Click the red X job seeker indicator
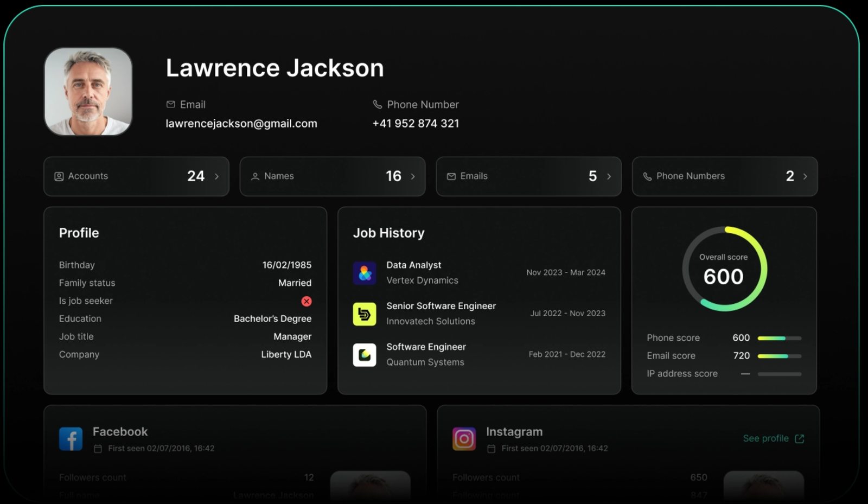 [307, 301]
